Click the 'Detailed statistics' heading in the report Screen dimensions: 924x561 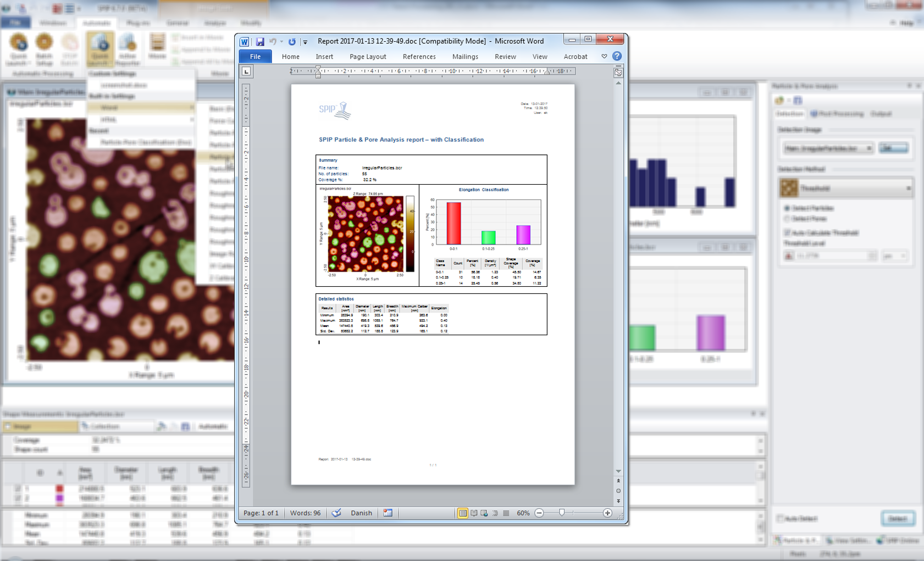336,299
